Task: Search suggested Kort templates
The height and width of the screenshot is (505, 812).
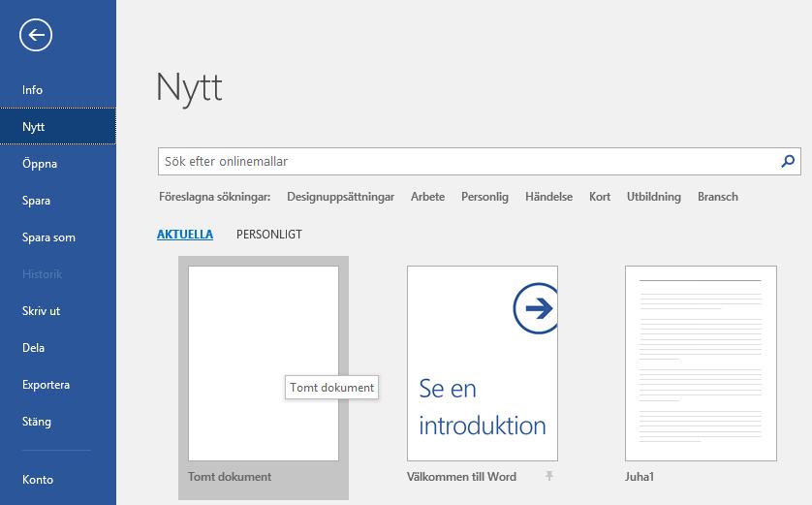Action: [600, 197]
